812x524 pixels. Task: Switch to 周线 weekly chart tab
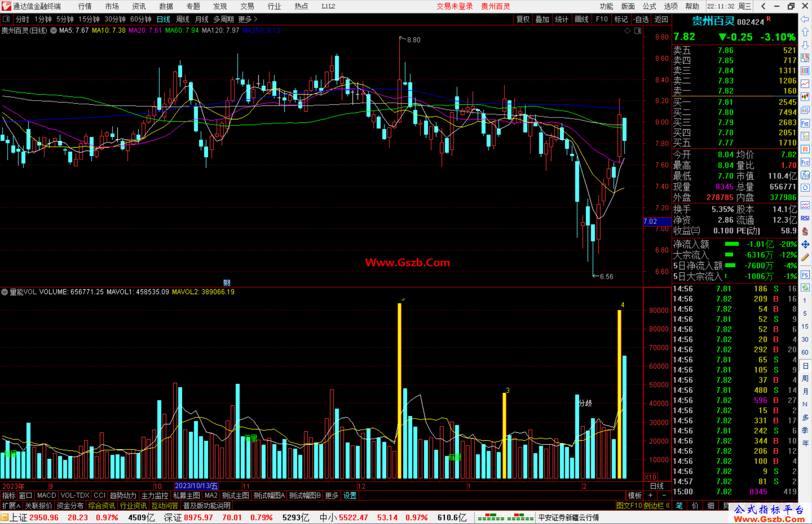pos(183,19)
